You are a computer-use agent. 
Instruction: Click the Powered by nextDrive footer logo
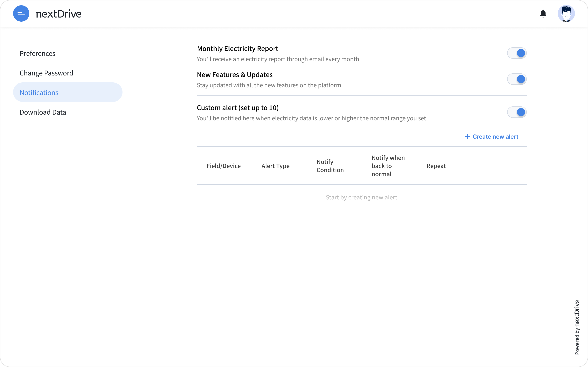577,327
